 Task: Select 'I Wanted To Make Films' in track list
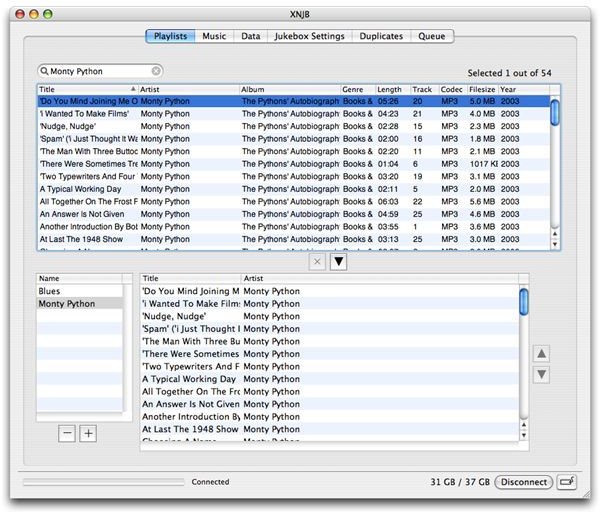coord(293,114)
